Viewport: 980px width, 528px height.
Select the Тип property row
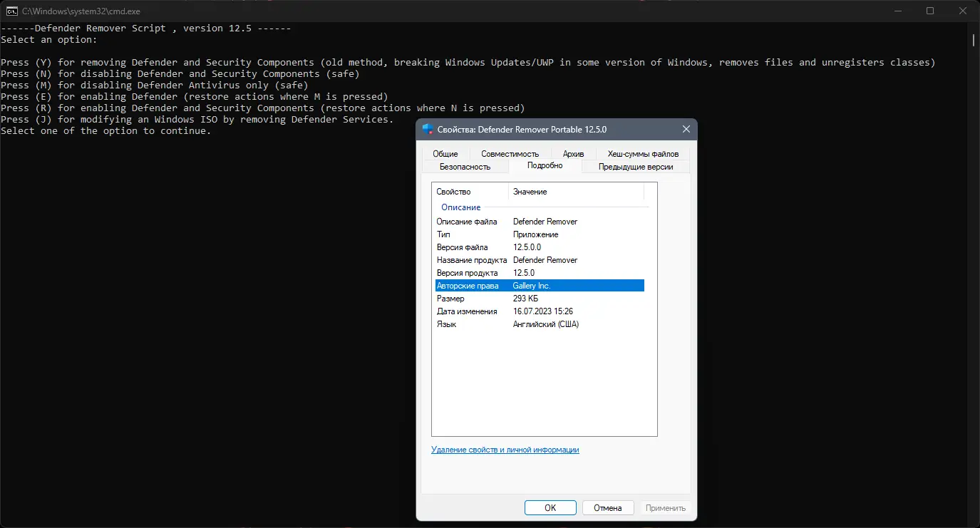click(540, 234)
